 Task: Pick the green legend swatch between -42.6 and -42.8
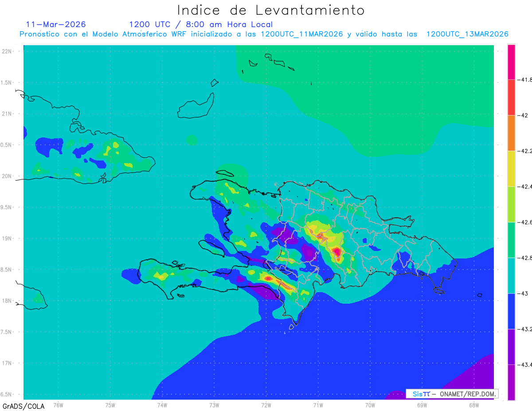511,240
